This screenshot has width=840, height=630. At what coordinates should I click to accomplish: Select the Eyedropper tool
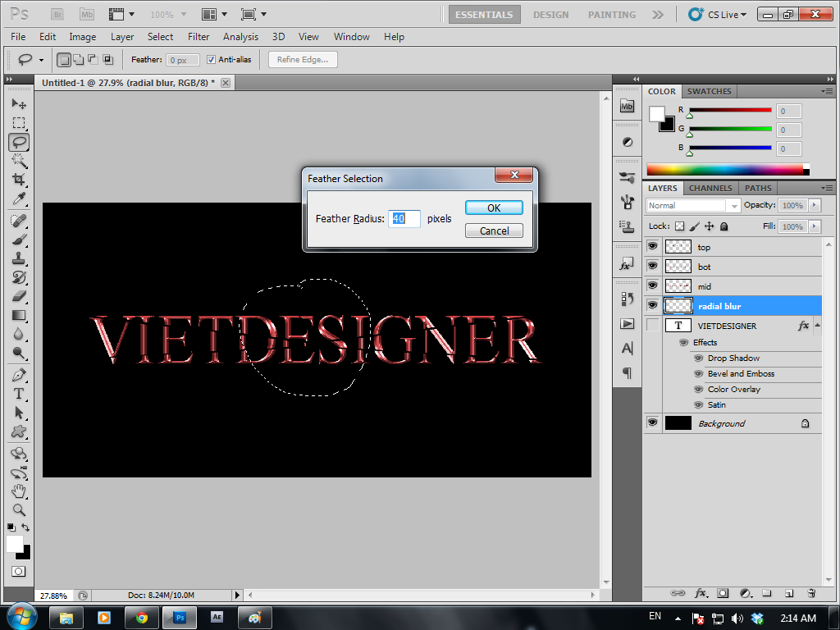tap(19, 199)
